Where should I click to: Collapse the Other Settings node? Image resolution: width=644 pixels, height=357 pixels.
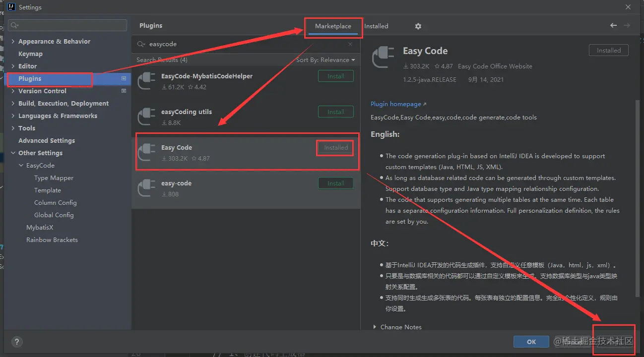pos(13,153)
